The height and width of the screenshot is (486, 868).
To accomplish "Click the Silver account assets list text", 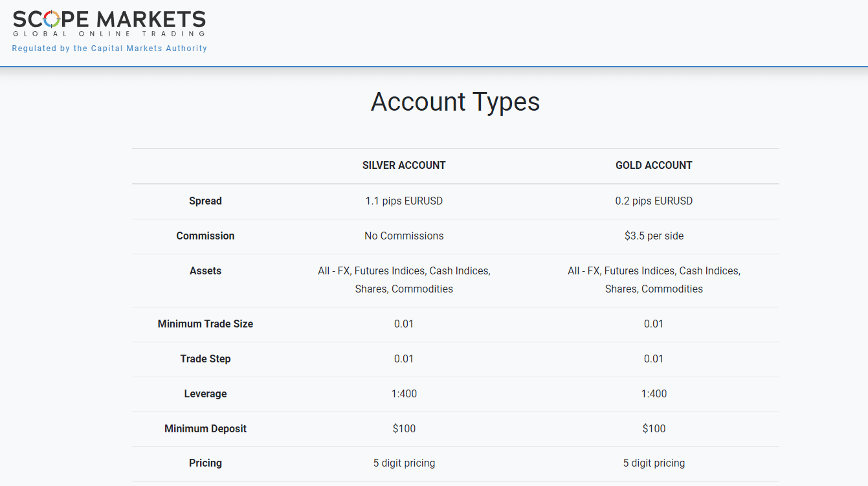I will pos(404,280).
